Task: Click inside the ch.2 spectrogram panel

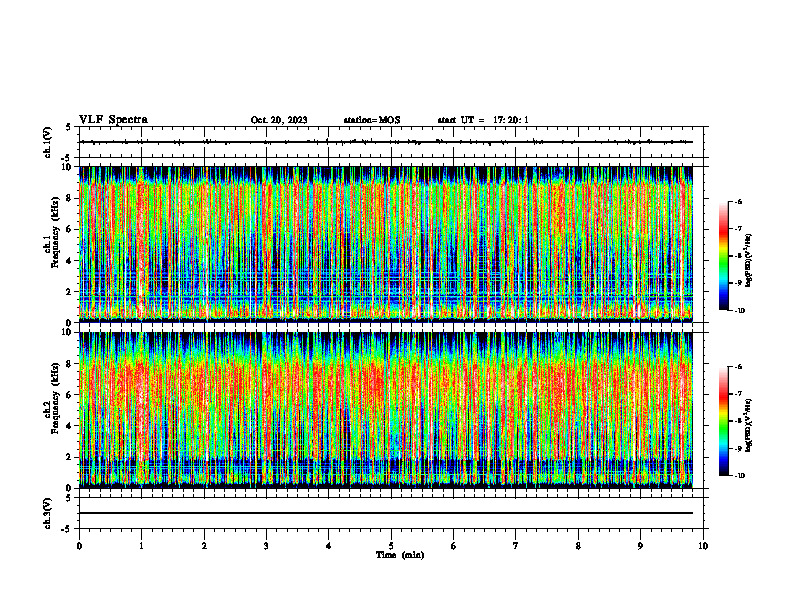Action: (x=386, y=410)
